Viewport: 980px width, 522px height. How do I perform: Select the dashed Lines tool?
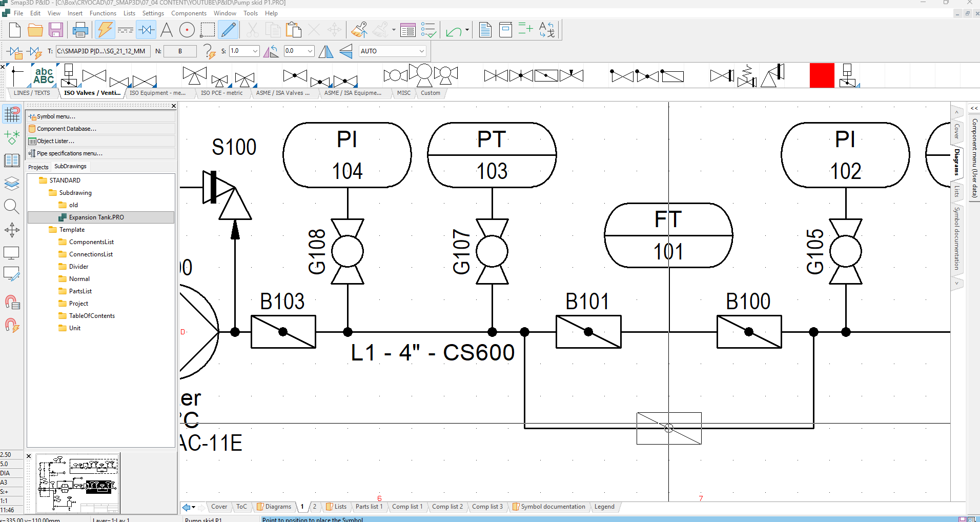126,30
